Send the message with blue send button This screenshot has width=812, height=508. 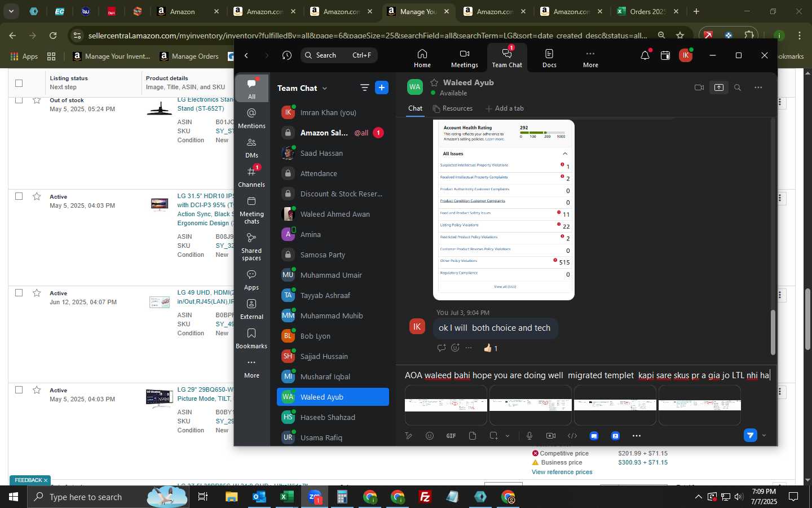pos(750,435)
